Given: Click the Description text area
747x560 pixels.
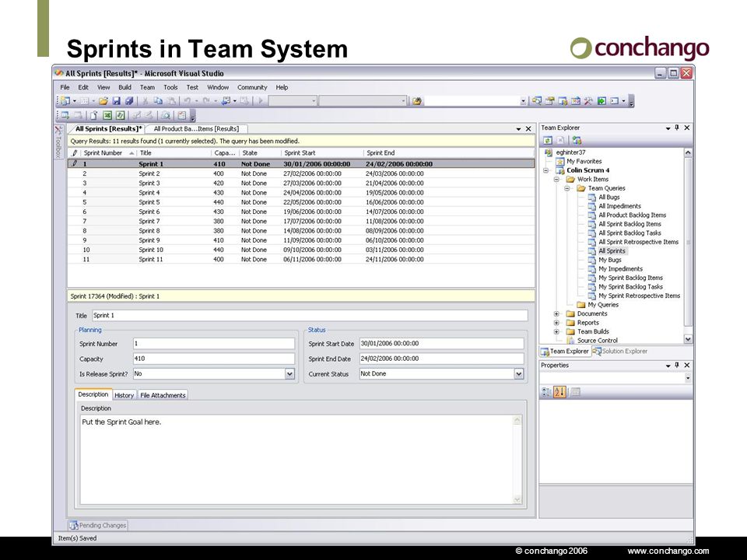Looking at the screenshot, I should 296,460.
